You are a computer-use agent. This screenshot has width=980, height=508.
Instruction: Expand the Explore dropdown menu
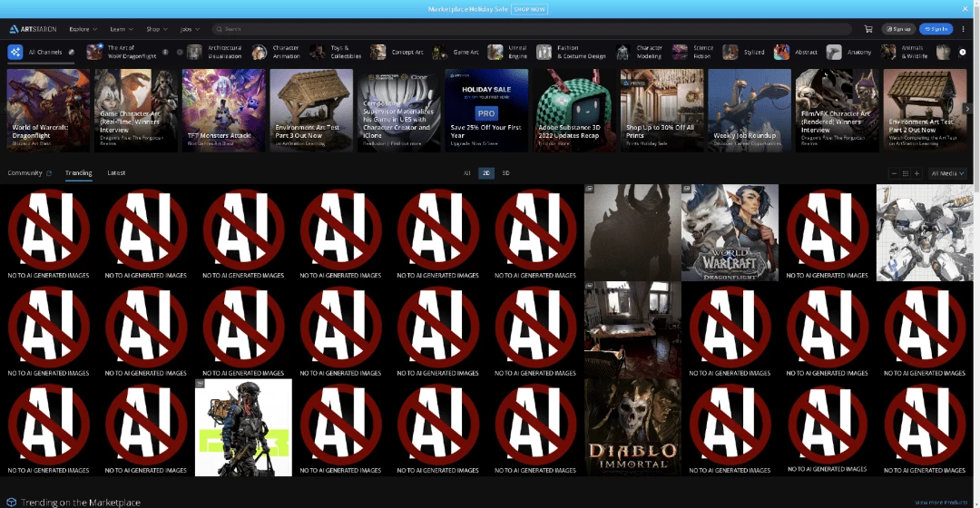[x=83, y=29]
